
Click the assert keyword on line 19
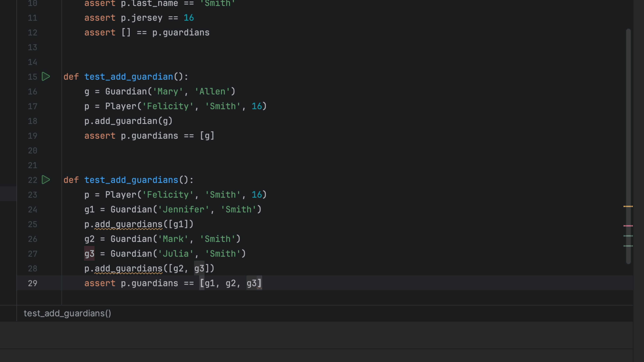(100, 136)
